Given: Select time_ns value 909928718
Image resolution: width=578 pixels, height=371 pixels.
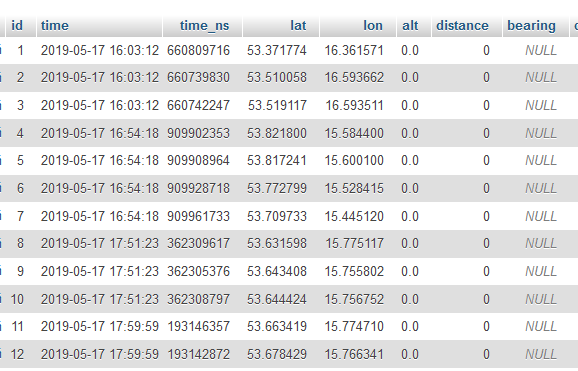Looking at the screenshot, I should (198, 188).
